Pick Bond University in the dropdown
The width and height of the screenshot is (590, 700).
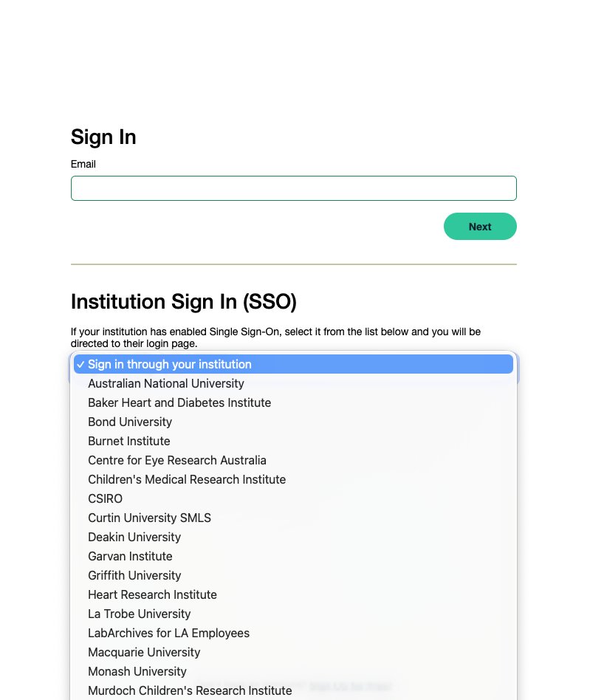[x=130, y=422]
